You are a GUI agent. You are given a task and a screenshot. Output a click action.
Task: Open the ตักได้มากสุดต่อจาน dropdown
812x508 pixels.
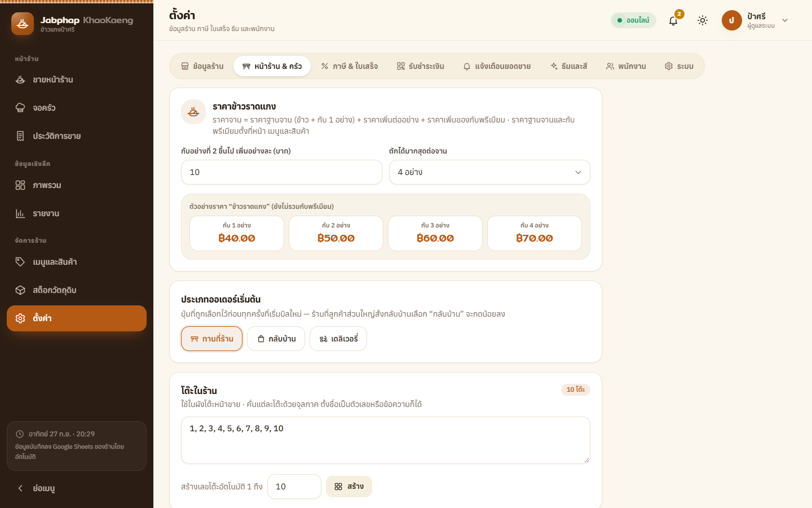click(x=489, y=172)
